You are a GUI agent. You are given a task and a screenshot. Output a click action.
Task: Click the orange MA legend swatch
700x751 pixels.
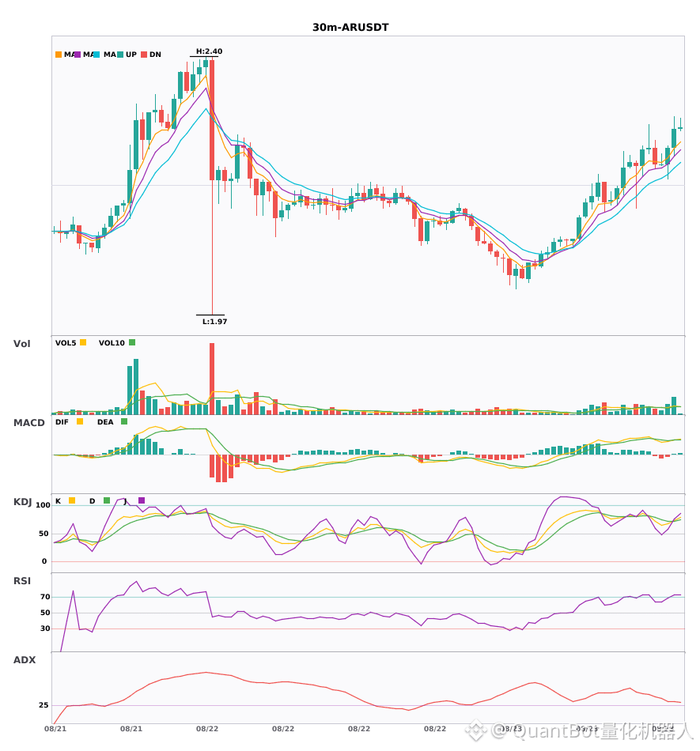[59, 55]
